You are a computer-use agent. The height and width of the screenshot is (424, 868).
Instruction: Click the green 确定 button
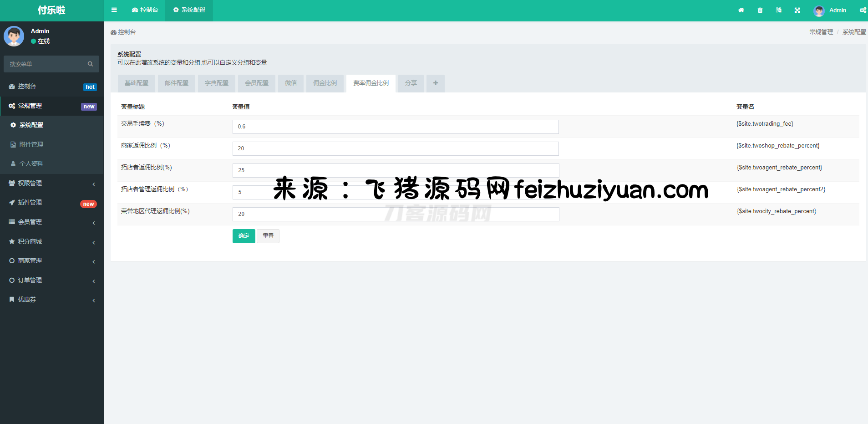pos(244,236)
